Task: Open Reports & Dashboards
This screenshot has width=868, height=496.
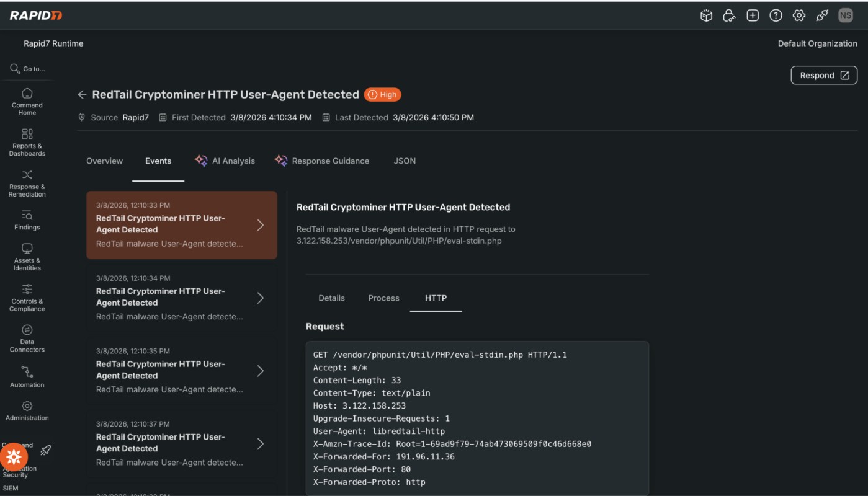Action: pyautogui.click(x=27, y=141)
